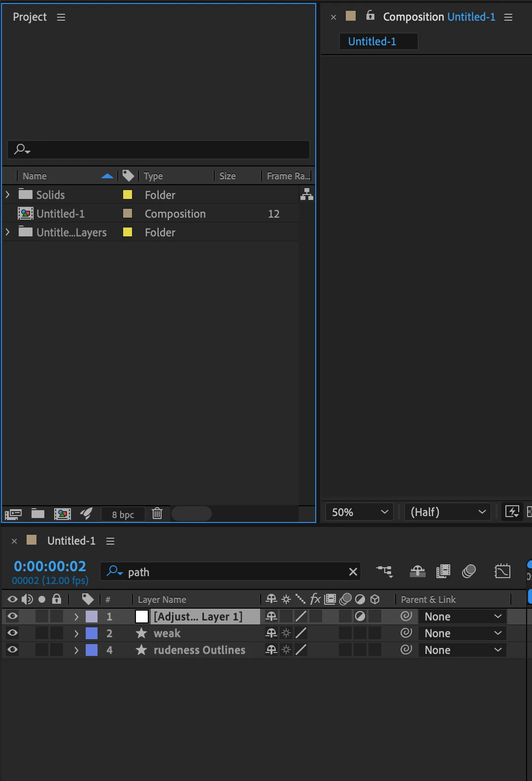The width and height of the screenshot is (532, 781).
Task: Toggle the Fast Previews icon
Action: pyautogui.click(x=512, y=512)
